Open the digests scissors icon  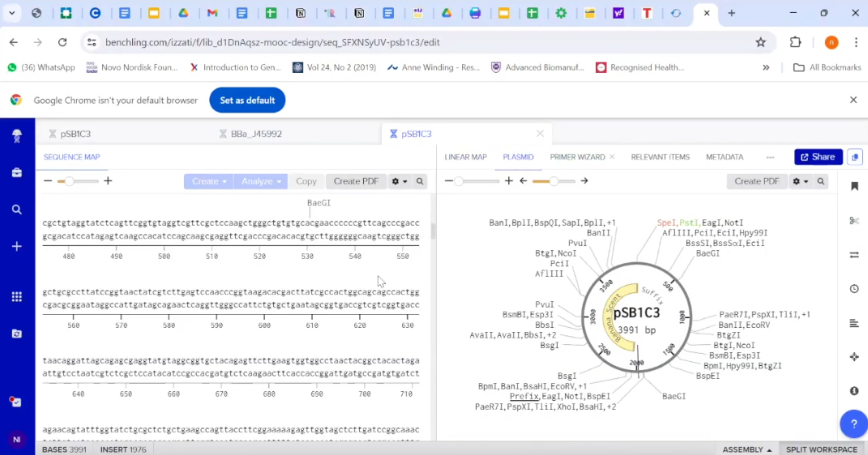(x=854, y=220)
